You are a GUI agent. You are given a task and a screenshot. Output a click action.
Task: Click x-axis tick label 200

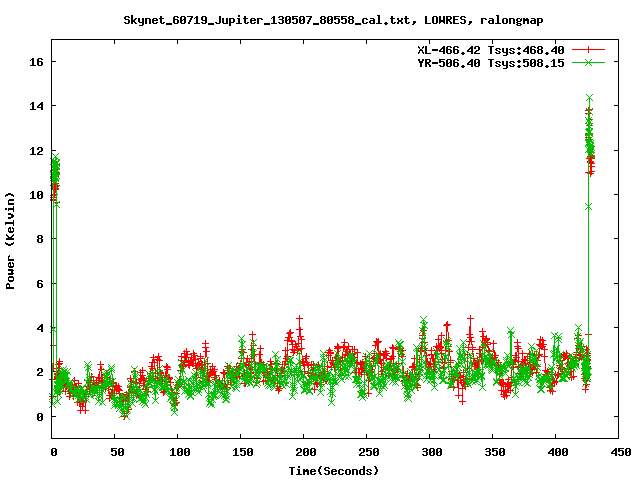click(306, 452)
